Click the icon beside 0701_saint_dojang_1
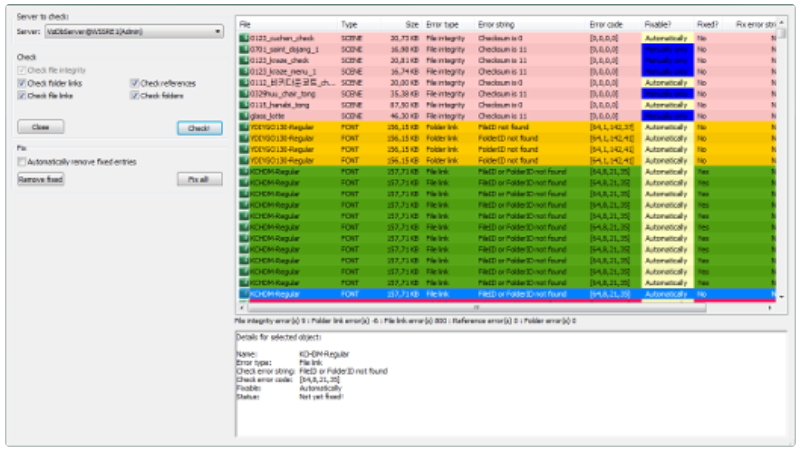Viewport: 810px width, 454px height. point(244,50)
